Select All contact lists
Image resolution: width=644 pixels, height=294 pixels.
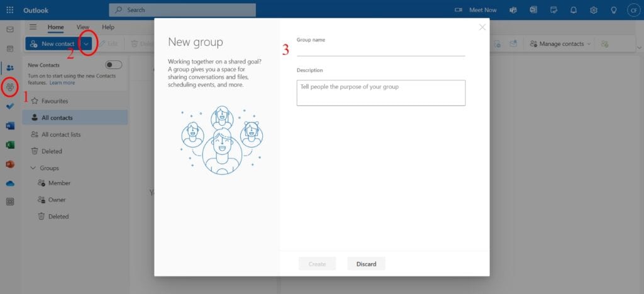tap(75, 134)
